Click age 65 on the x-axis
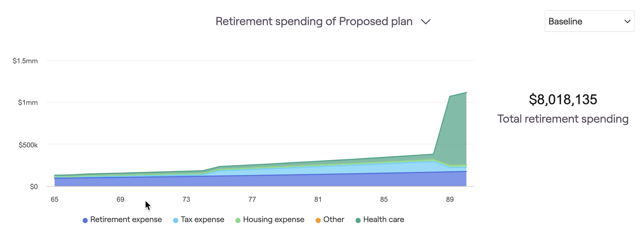 point(54,199)
